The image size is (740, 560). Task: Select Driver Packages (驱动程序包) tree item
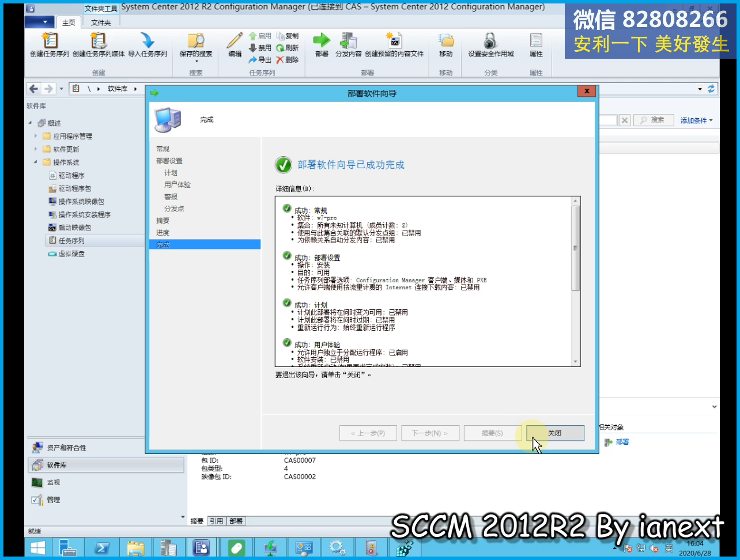click(74, 188)
